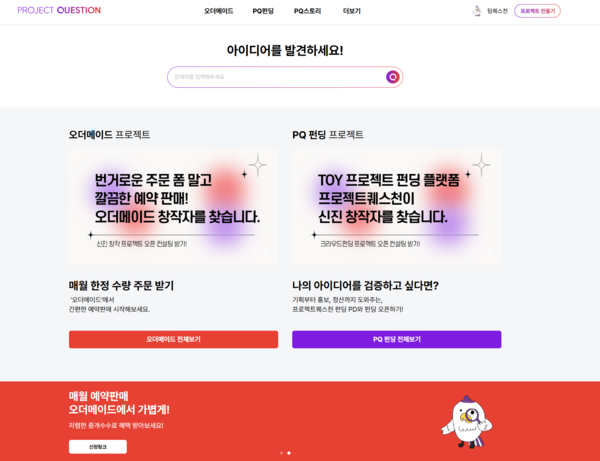Open the TOY 프로젝트 펀딩 banner image
The width and height of the screenshot is (600, 461).
coord(397,207)
